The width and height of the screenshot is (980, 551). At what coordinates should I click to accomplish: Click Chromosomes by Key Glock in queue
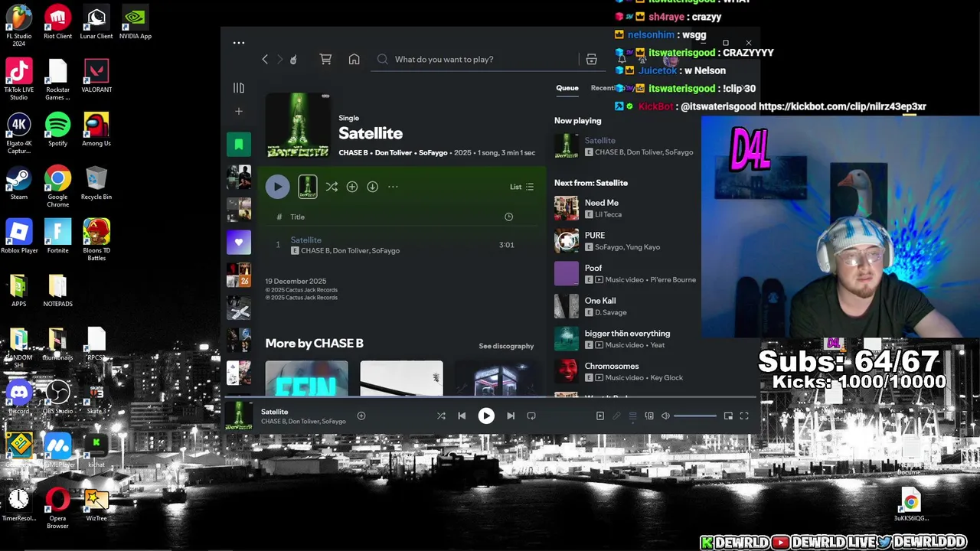pos(626,371)
